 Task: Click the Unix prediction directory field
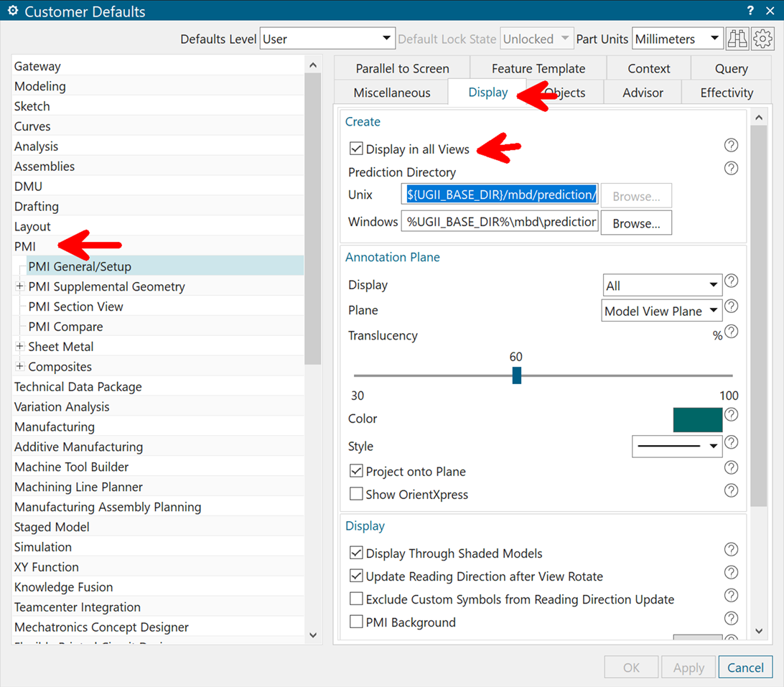[x=500, y=194]
